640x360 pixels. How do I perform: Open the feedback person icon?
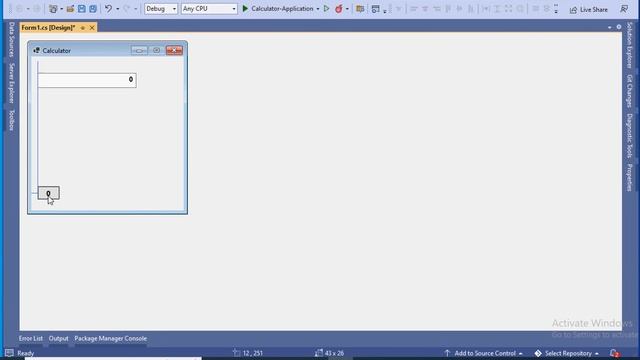pos(624,9)
